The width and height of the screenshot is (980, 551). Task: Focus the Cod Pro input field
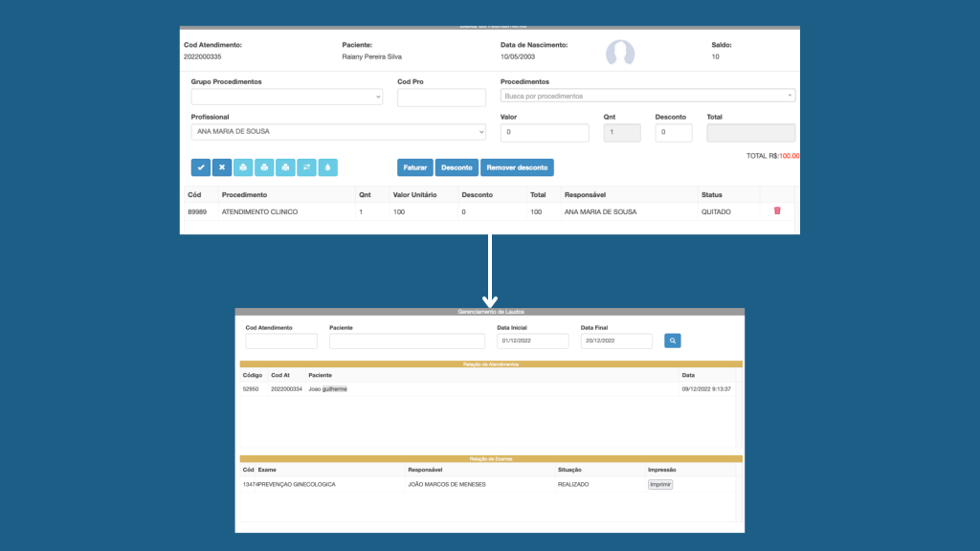click(x=441, y=98)
